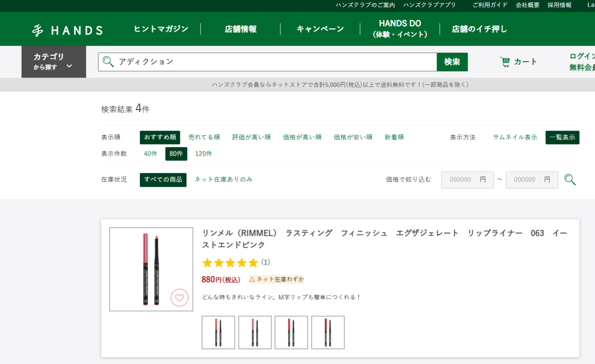Click the green 検索 button
Viewport: 595px width, 364px height.
452,62
